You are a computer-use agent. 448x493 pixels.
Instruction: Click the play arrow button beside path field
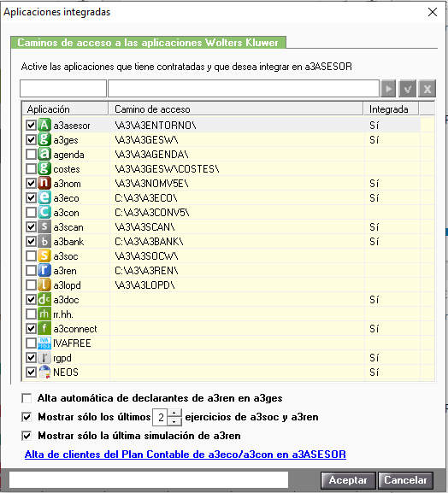388,89
